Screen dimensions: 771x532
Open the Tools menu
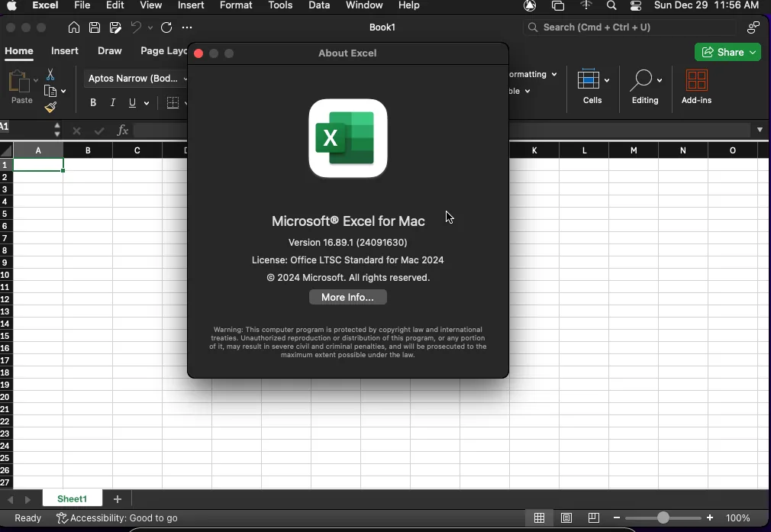tap(280, 5)
